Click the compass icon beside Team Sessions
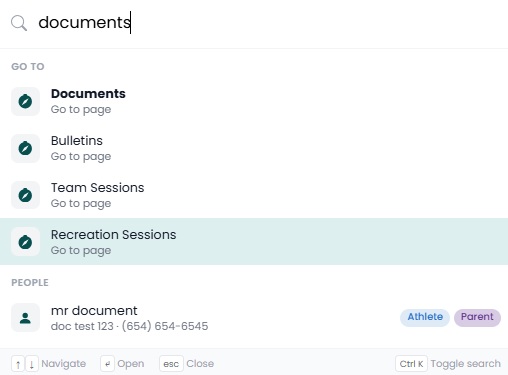Screen dimensions: 508x375 pyautogui.click(x=25, y=195)
